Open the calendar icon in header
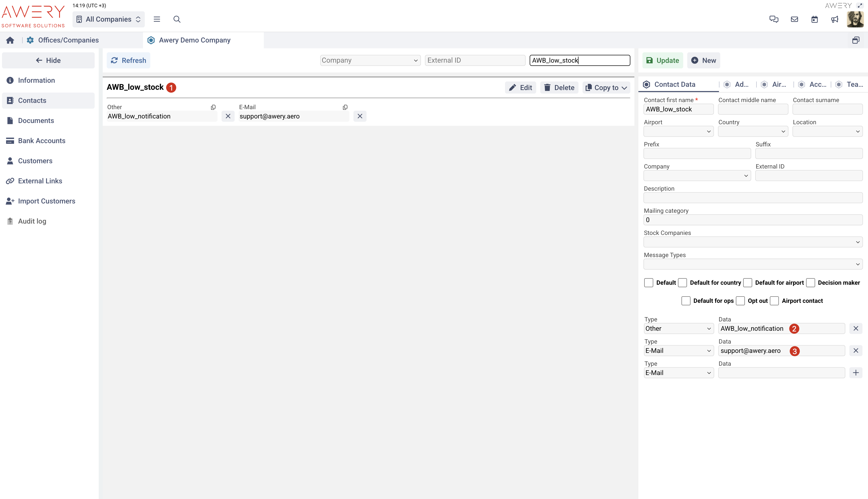Viewport: 868px width, 499px height. point(814,19)
